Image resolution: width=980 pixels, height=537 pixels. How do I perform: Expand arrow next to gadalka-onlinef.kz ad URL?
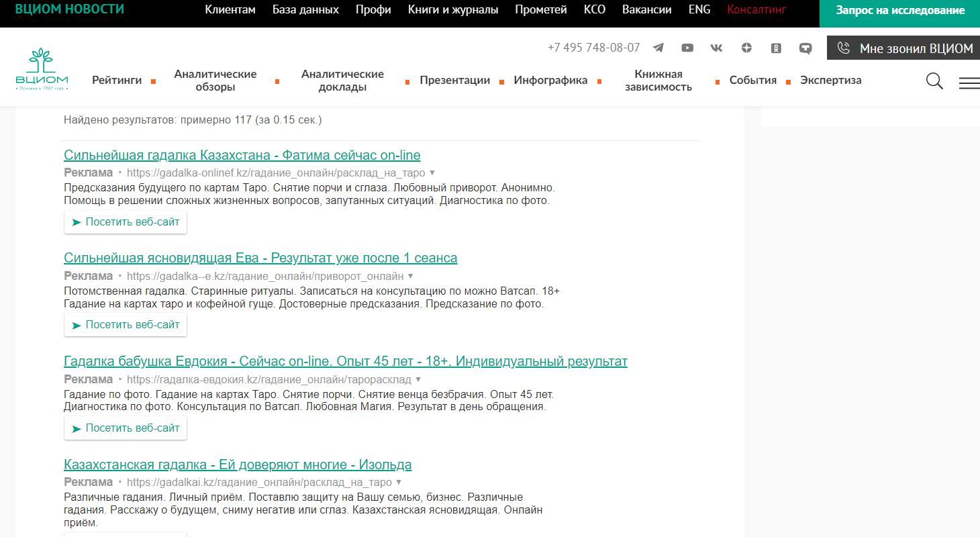432,173
